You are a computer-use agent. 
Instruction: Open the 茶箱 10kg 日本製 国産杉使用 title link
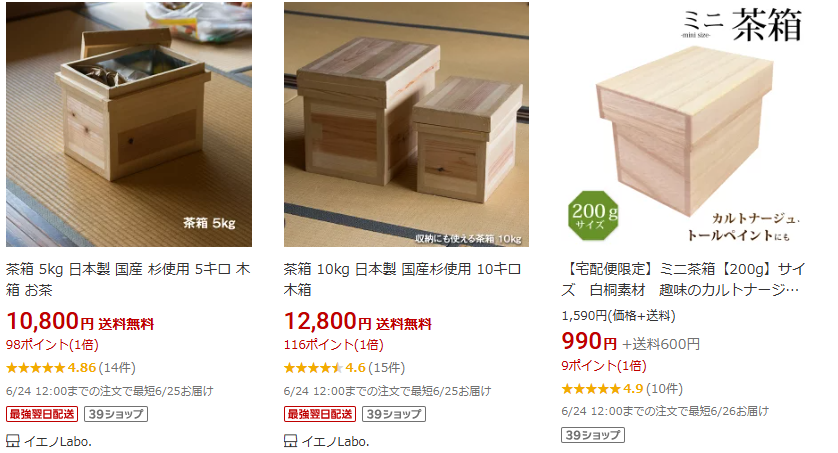point(402,279)
